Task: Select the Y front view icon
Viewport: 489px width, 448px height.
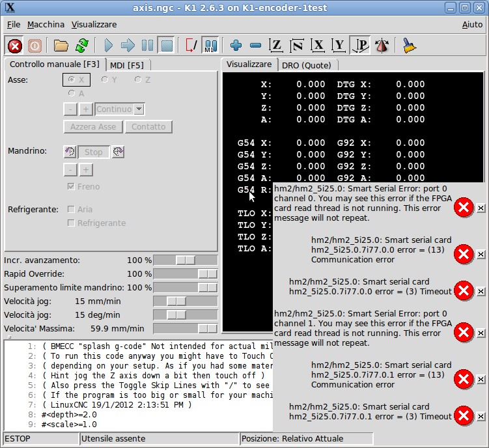Action: (x=339, y=46)
